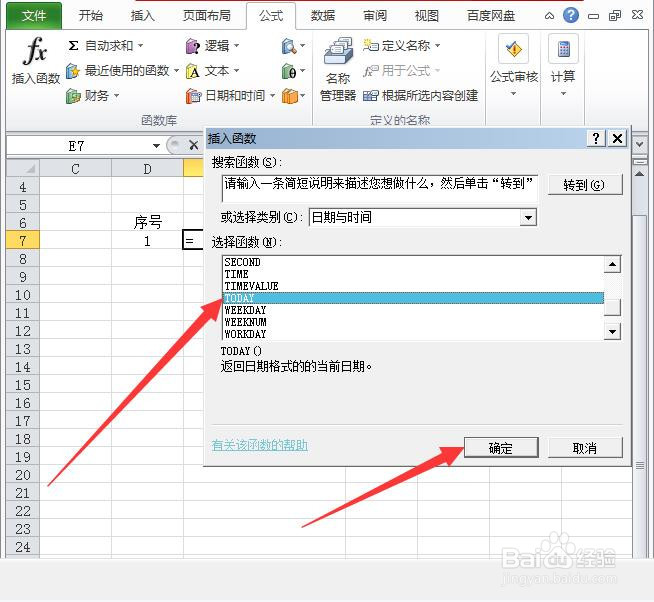Click the dialog help question mark button
Image resolution: width=654 pixels, height=602 pixels.
tap(596, 138)
